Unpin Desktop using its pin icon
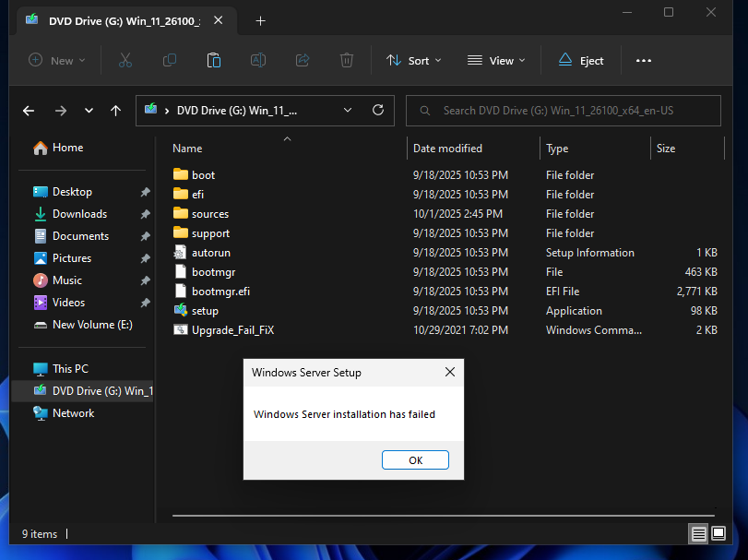Screen dimensions: 748x560 point(146,192)
